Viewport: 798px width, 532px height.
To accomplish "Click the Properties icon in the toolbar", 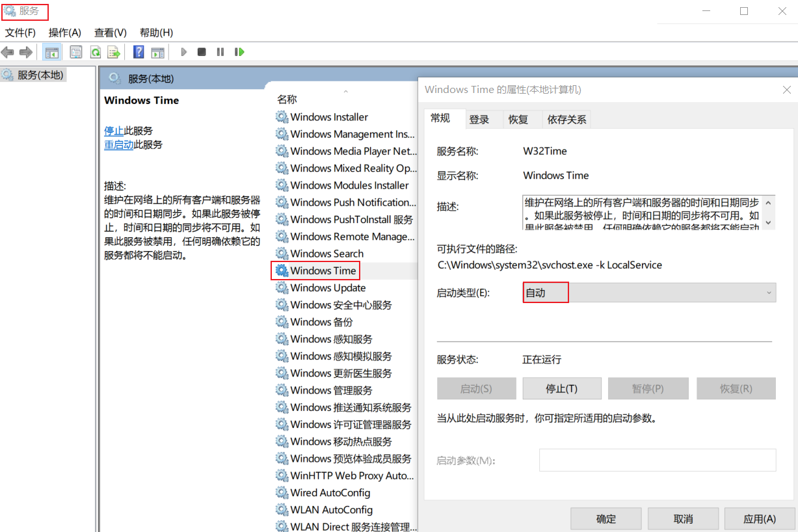I will 75,52.
